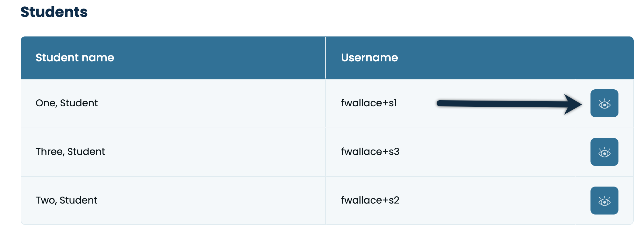The width and height of the screenshot is (644, 237).
Task: Click empty space right of fwallace+s3
Action: (486, 152)
